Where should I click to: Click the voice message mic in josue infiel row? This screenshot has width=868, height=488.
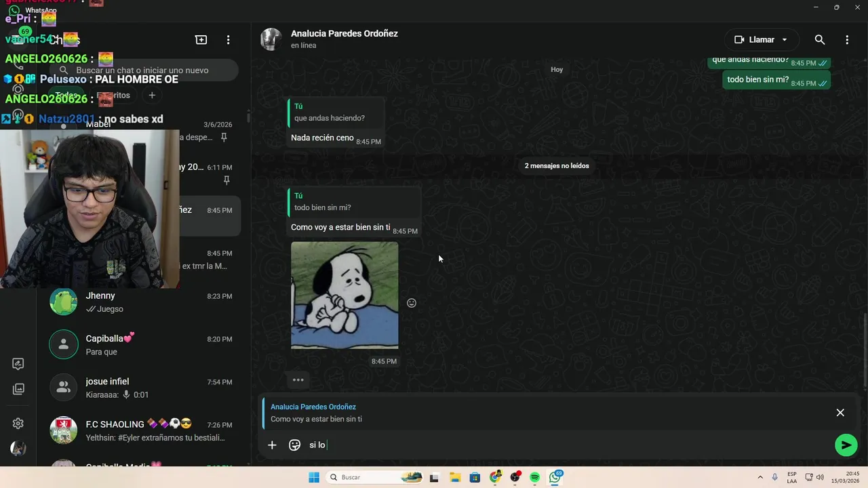[126, 394]
